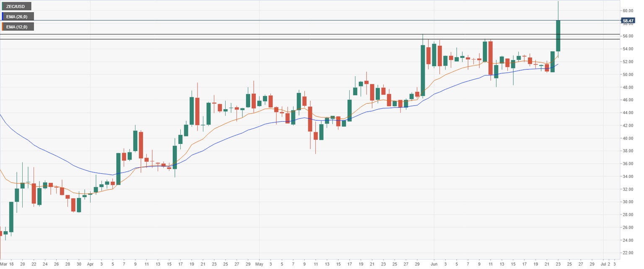Click the 40.00 price axis label
This screenshot has height=269, width=644.
coord(627,138)
